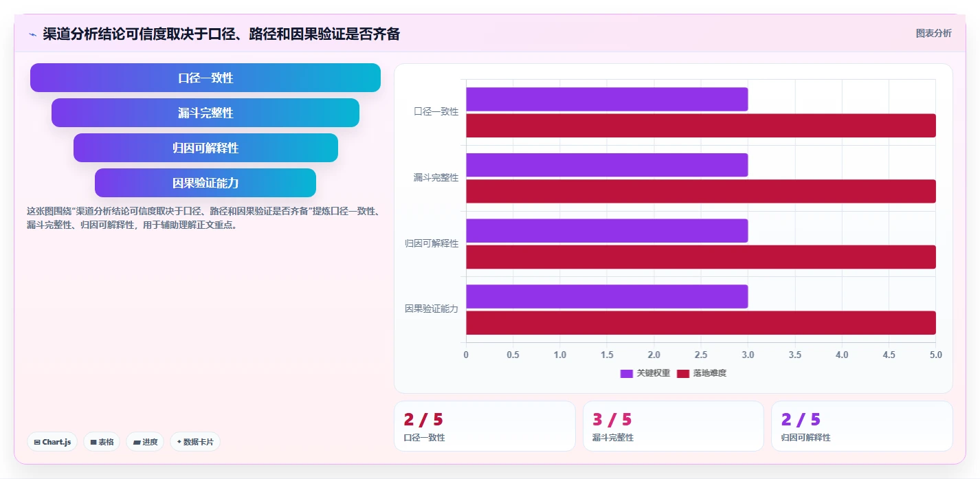Screen dimensions: 980x479
Task: Click the lightning icon beside the title
Action: point(32,34)
